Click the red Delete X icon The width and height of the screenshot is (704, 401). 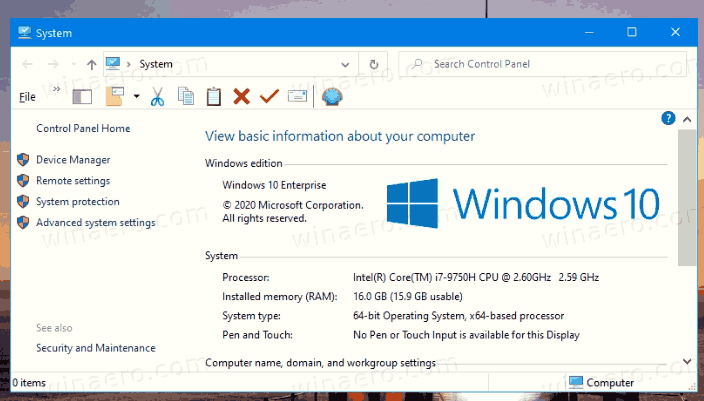[242, 96]
